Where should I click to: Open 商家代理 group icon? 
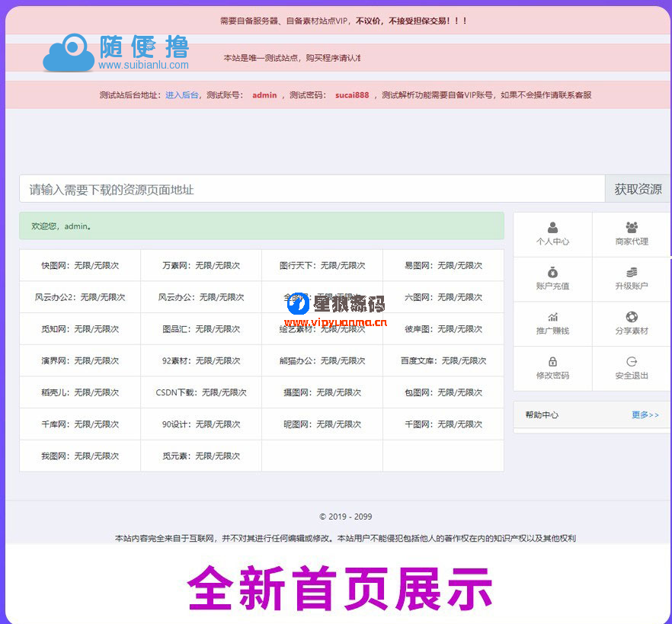tap(632, 227)
